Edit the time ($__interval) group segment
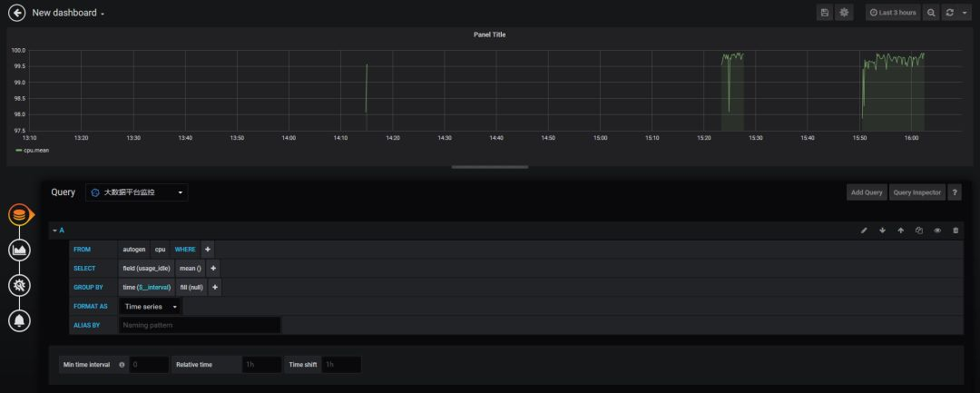 coord(146,288)
